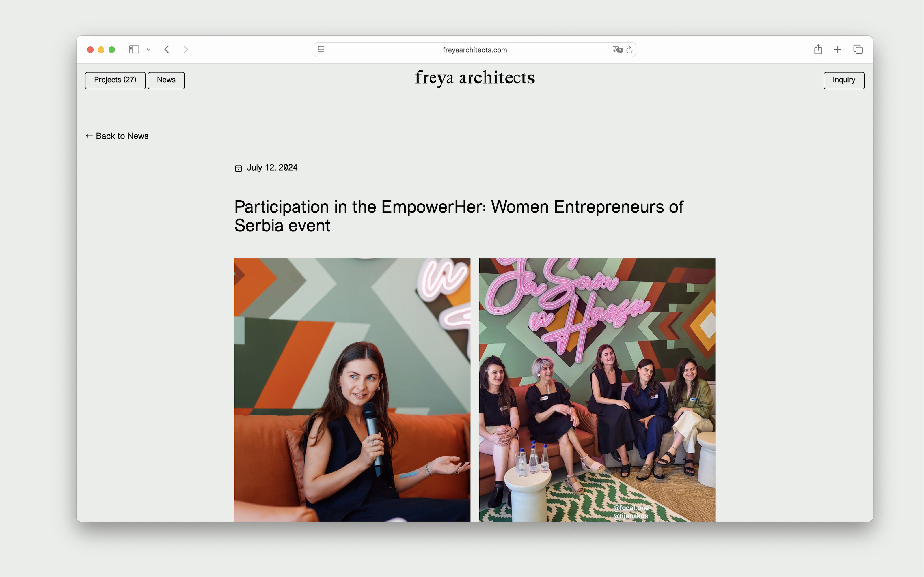Click the freyaarchitects.com address bar

475,50
